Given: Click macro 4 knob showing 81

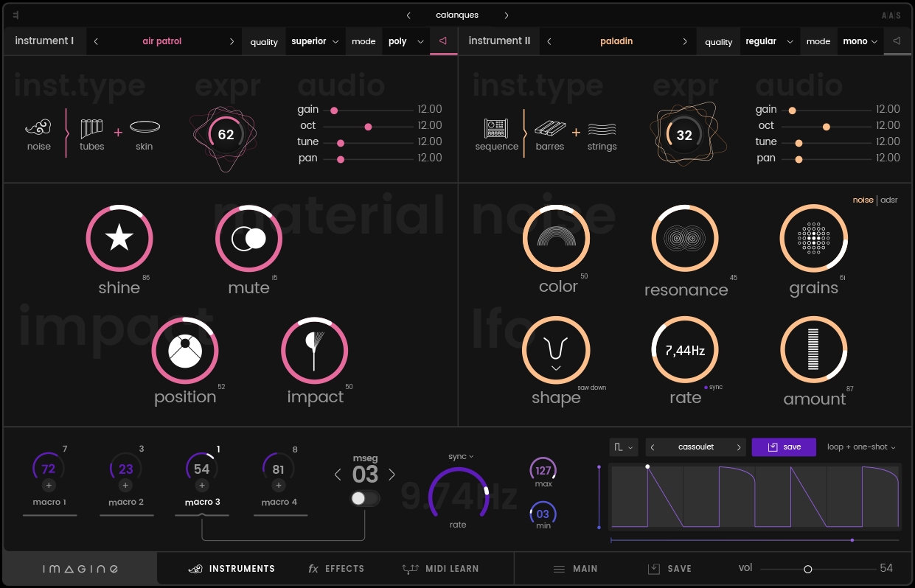Looking at the screenshot, I should point(278,469).
